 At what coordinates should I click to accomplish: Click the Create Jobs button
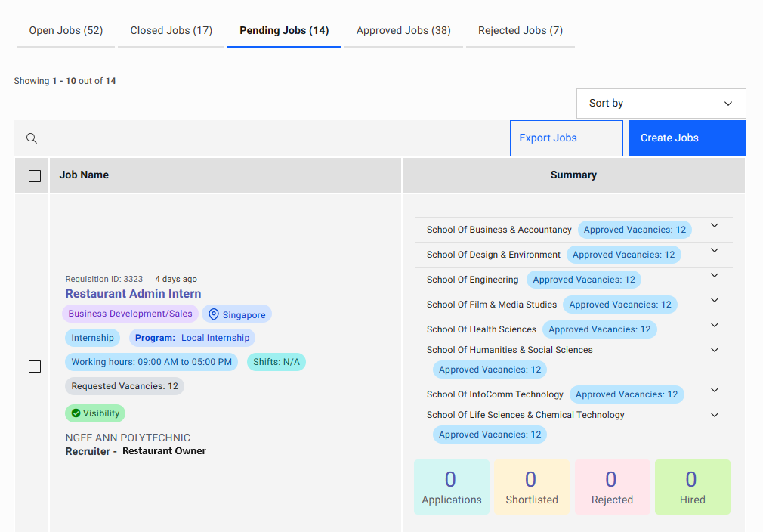687,138
